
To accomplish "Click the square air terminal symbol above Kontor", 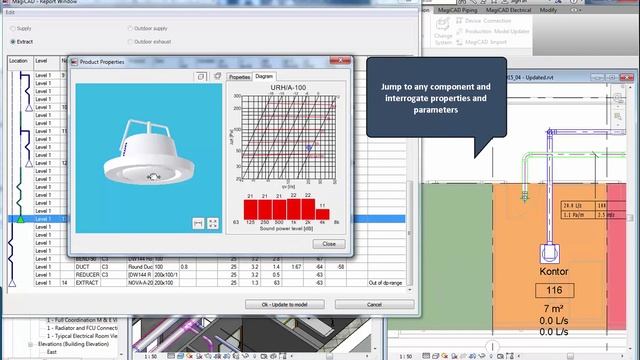I will [x=550, y=253].
